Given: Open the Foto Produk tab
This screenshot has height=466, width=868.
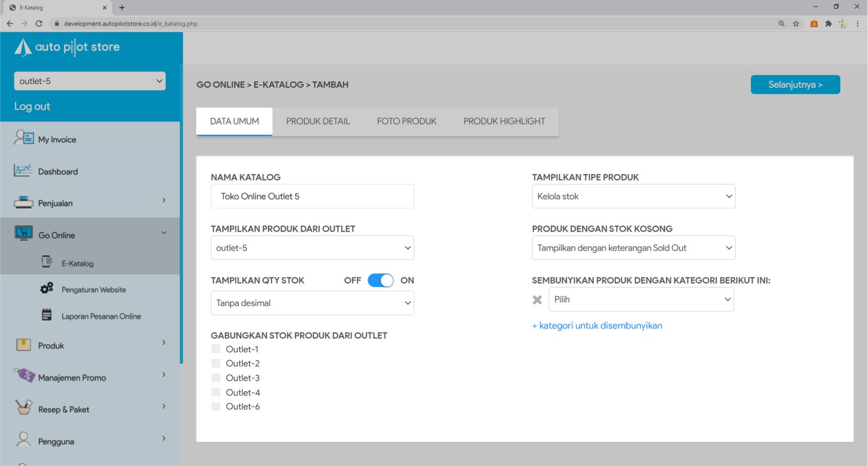Looking at the screenshot, I should pyautogui.click(x=407, y=122).
